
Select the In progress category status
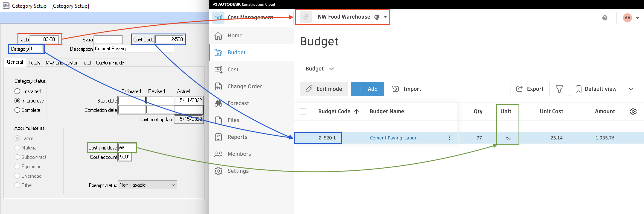(x=17, y=101)
